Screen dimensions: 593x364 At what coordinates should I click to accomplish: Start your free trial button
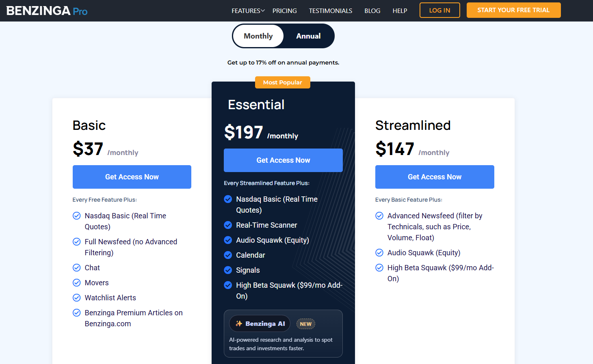[513, 10]
